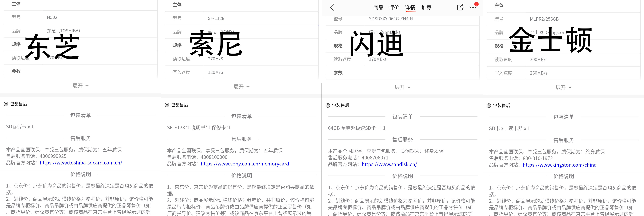The height and width of the screenshot is (216, 644).
Task: Click the notification badge showing 8
Action: coord(476,4)
